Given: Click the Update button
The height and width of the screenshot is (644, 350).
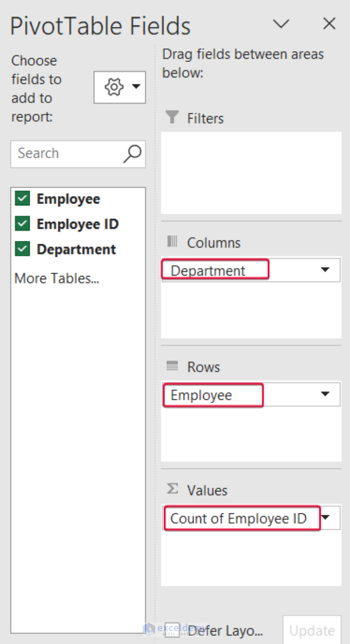Looking at the screenshot, I should coord(312,631).
